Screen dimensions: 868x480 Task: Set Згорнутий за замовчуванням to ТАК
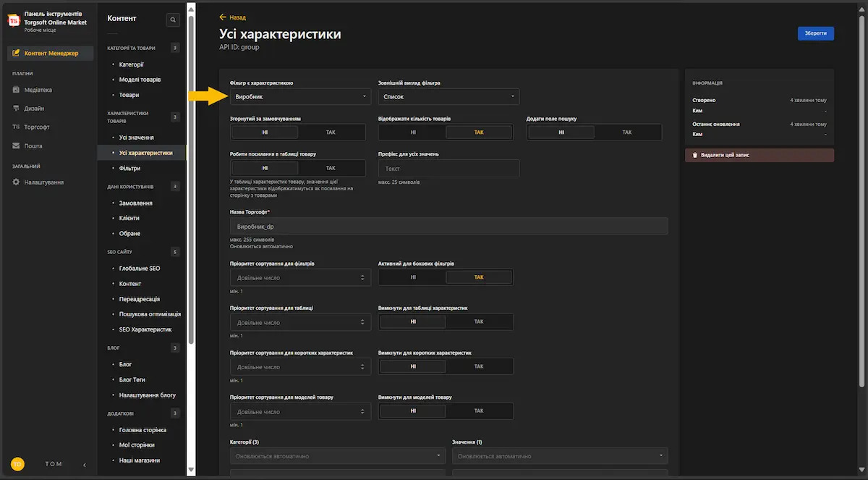(331, 132)
